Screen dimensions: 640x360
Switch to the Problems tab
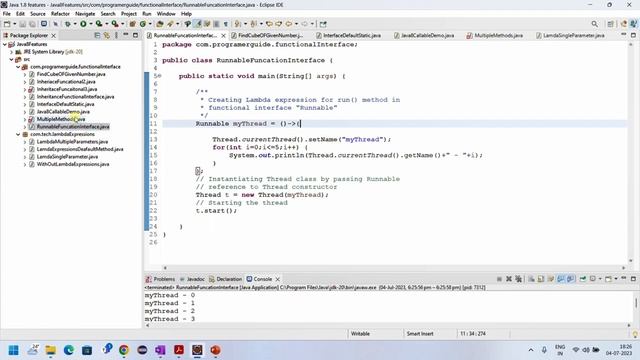click(x=160, y=279)
